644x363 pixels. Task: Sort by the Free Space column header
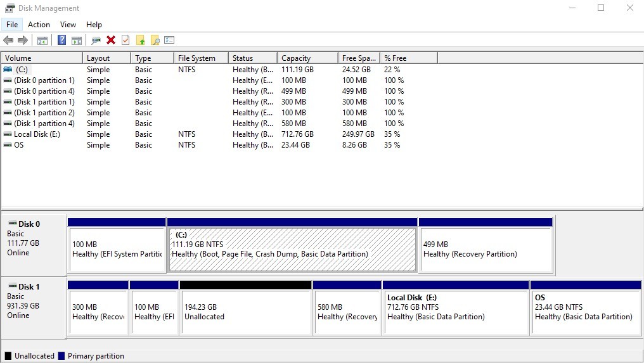click(x=359, y=58)
